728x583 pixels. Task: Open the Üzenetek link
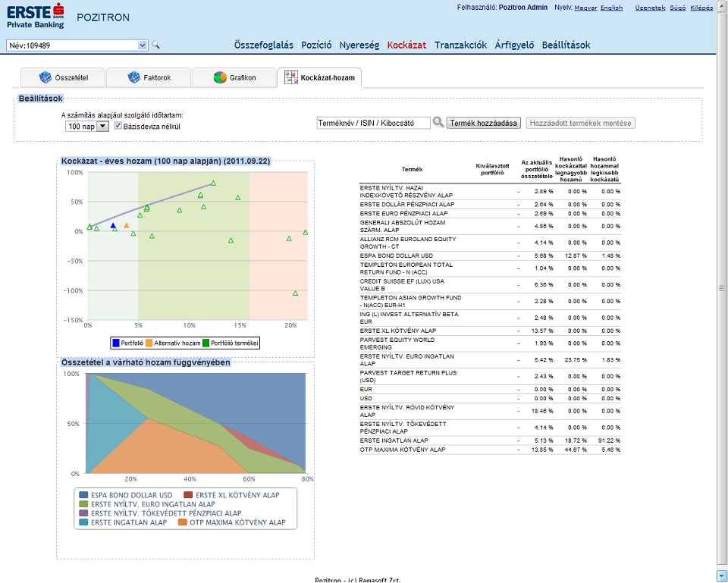click(650, 8)
